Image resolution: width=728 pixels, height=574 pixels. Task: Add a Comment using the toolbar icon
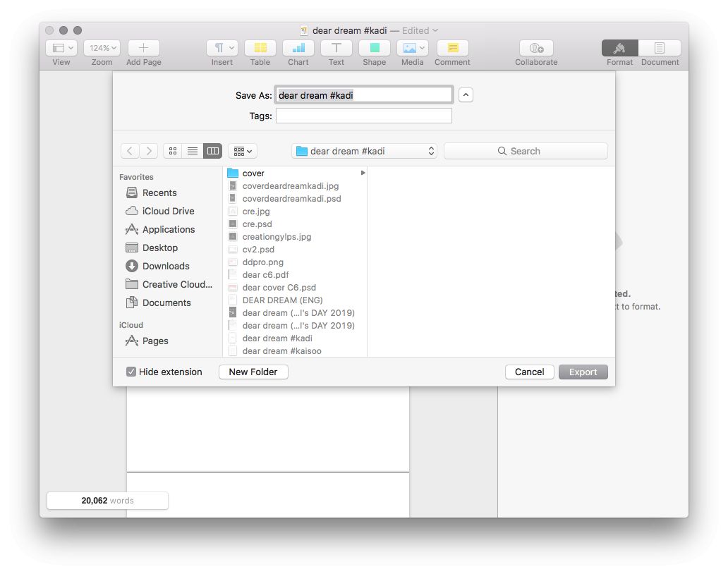coord(452,48)
